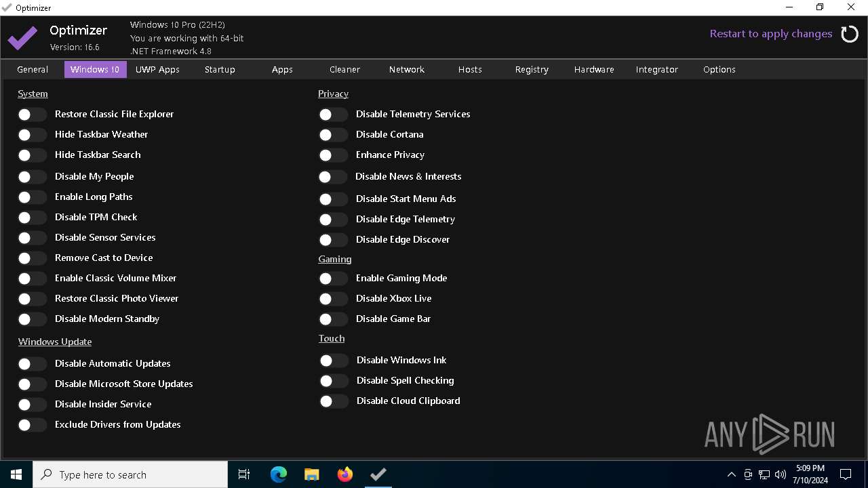Enable Long Paths toggle
Viewport: 868px width, 488px height.
click(x=32, y=197)
